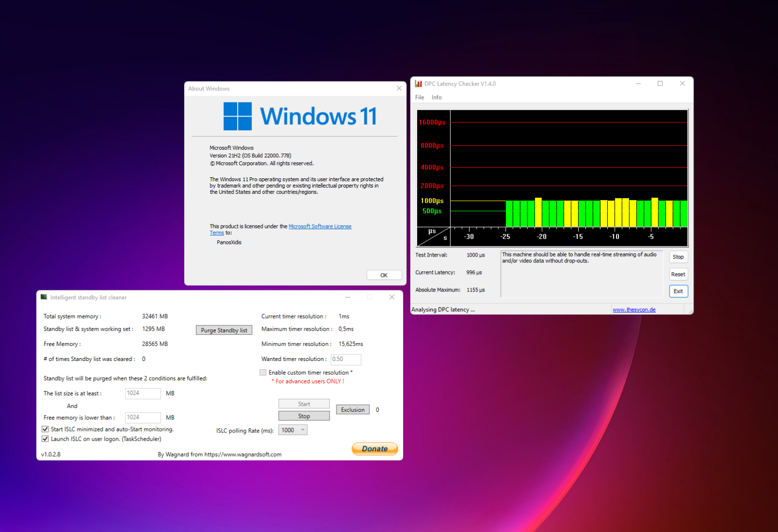Close the DPC Latency Checker window
Image resolution: width=778 pixels, height=532 pixels.
[x=682, y=84]
